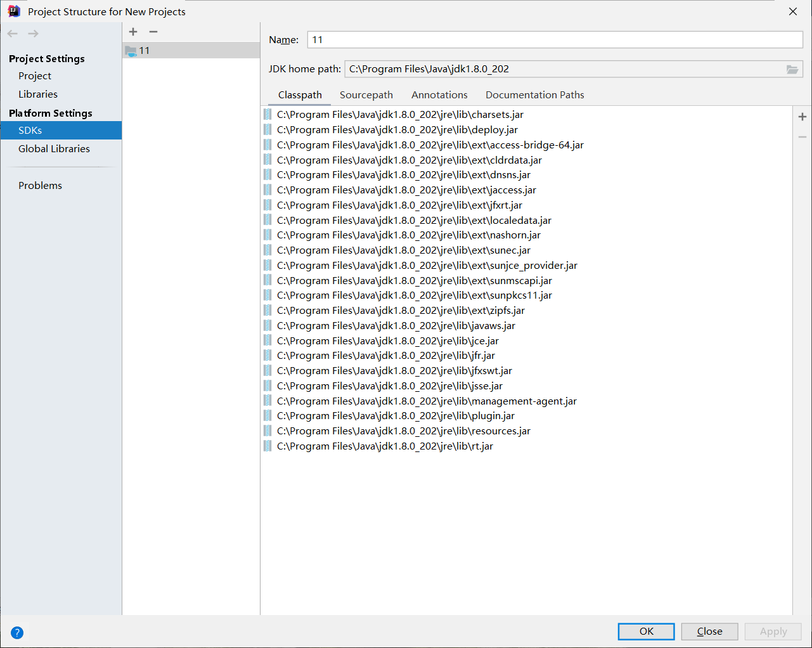Screen dimensions: 812x648
Task: Open the Problems section
Action: [x=40, y=186]
